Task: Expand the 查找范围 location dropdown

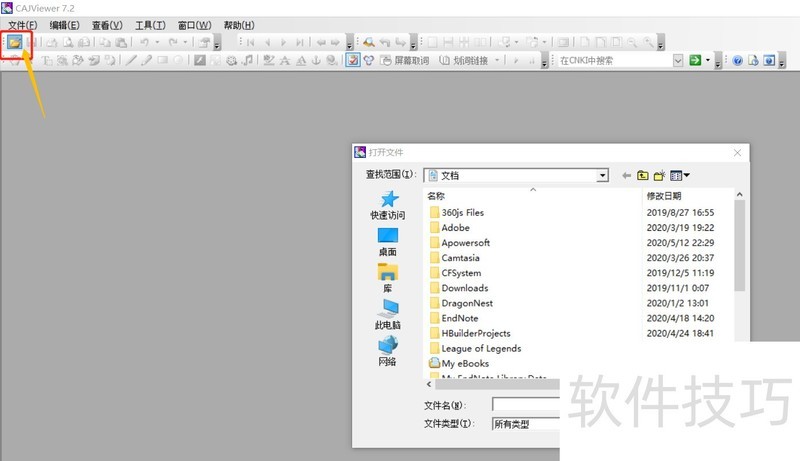Action: (602, 175)
